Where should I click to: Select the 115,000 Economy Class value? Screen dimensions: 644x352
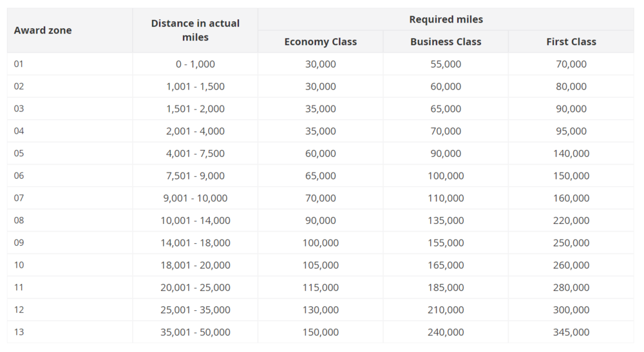click(x=320, y=288)
